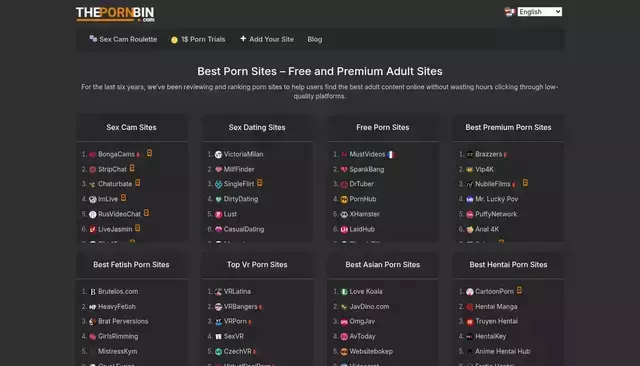Click the Love Koala favicon icon
The height and width of the screenshot is (366, 640).
coord(344,292)
